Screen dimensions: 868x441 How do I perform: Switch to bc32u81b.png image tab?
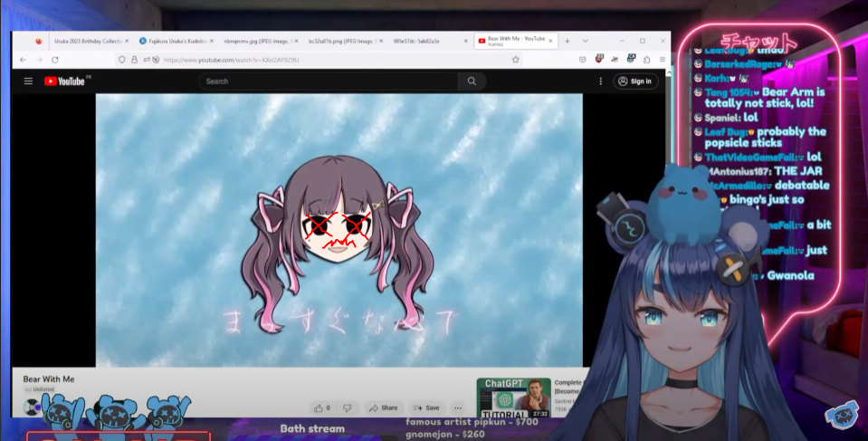point(344,41)
